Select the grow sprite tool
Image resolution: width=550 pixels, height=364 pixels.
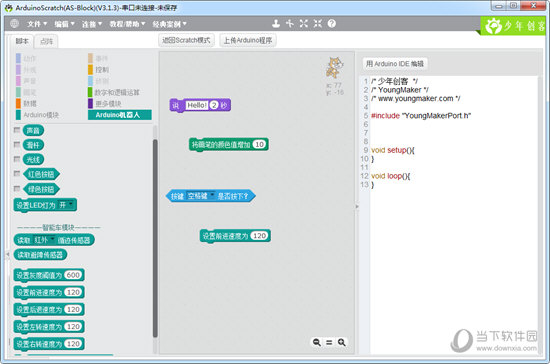click(x=304, y=23)
